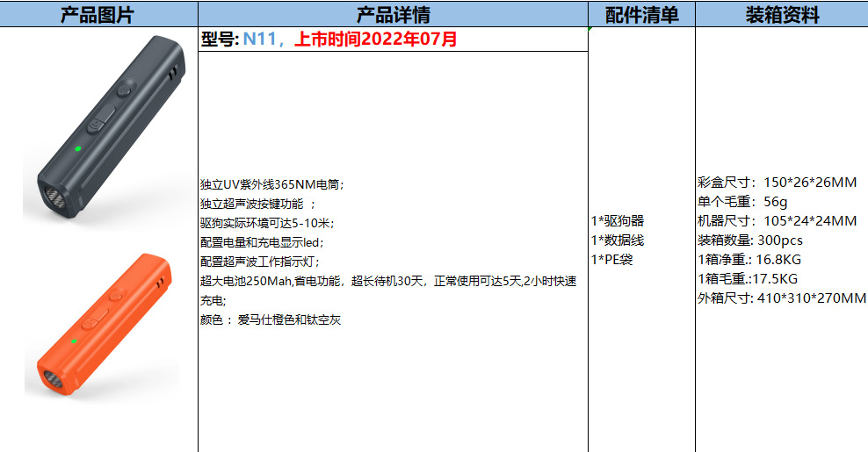Click the 1*数据线 accessory entry
Screen dimensions: 868x452
618,240
